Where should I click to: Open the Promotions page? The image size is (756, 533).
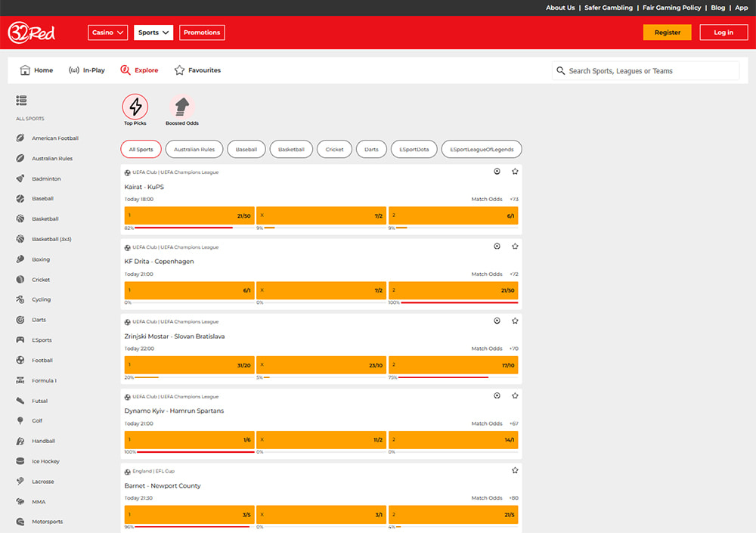pos(202,33)
